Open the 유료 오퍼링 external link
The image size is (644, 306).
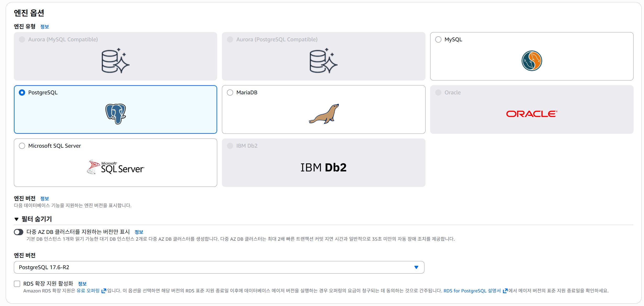tap(88, 291)
